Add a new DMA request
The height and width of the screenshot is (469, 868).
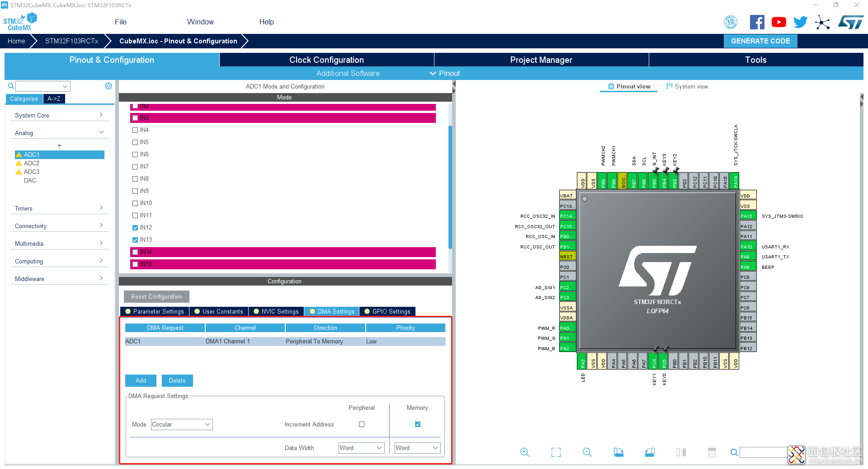coord(141,380)
